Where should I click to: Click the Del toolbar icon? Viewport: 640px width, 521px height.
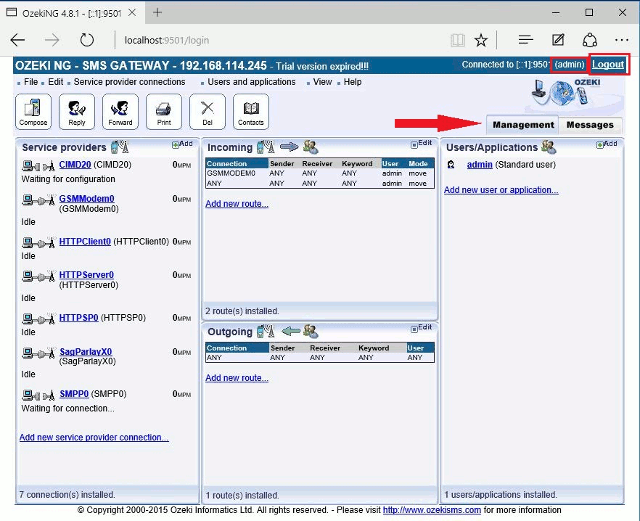tap(207, 111)
